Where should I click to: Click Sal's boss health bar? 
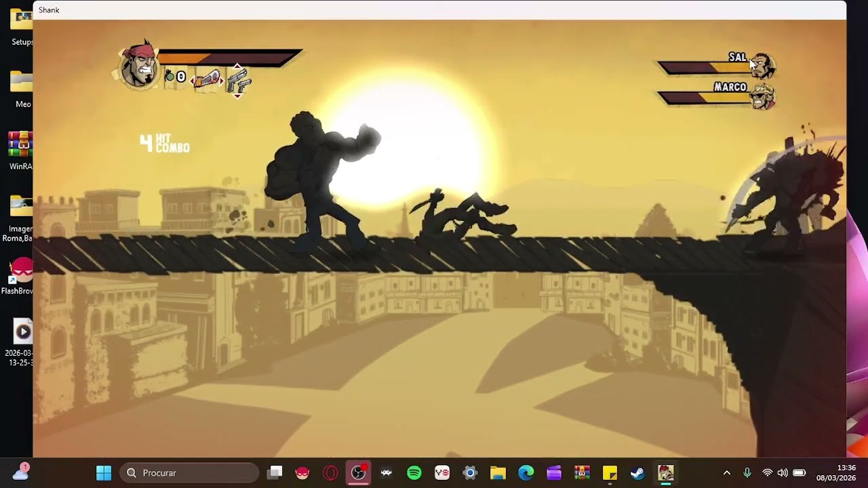point(705,68)
